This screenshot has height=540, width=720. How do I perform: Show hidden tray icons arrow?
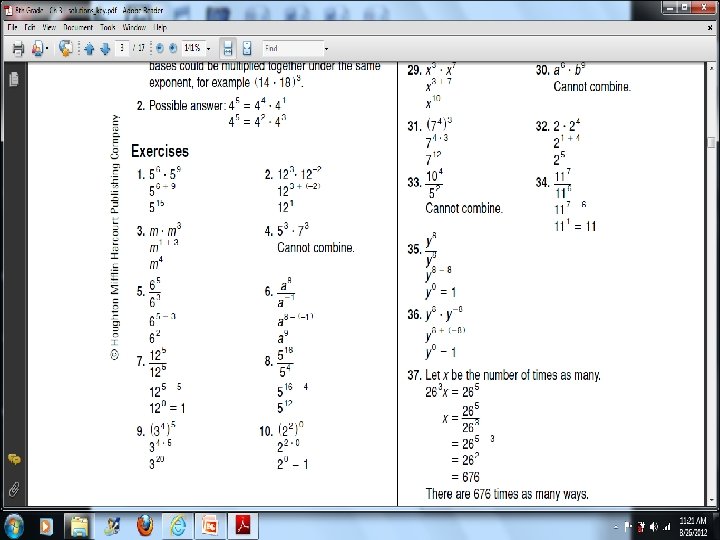click(x=616, y=527)
